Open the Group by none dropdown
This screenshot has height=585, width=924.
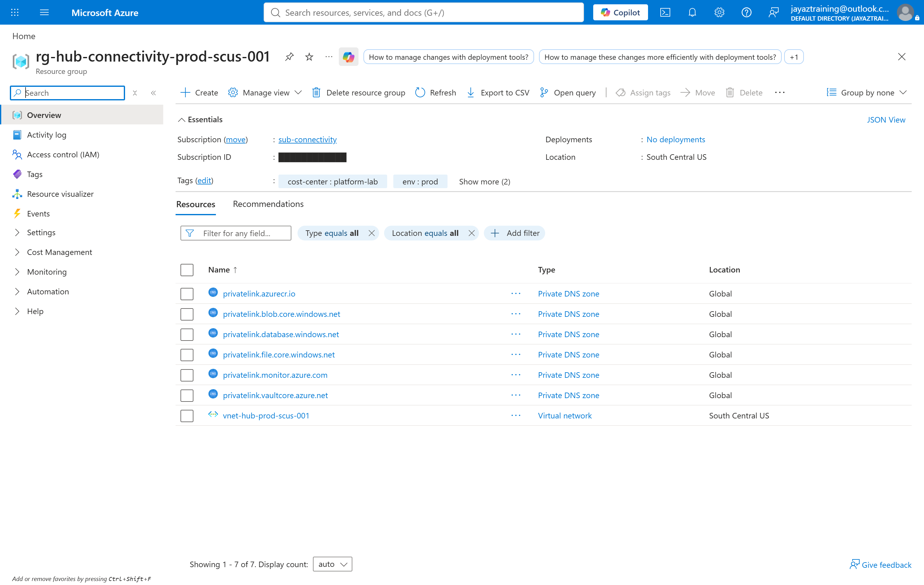[x=867, y=92]
